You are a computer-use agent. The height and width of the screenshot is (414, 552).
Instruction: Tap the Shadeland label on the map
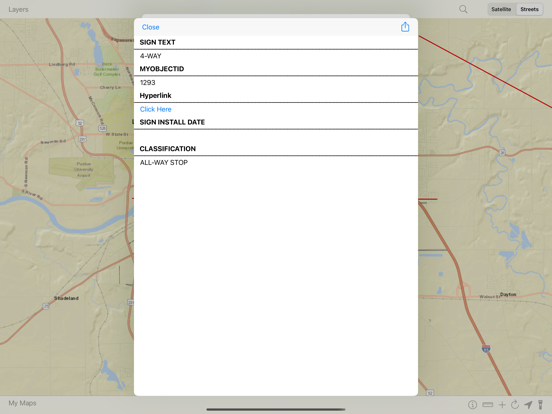pos(66,298)
